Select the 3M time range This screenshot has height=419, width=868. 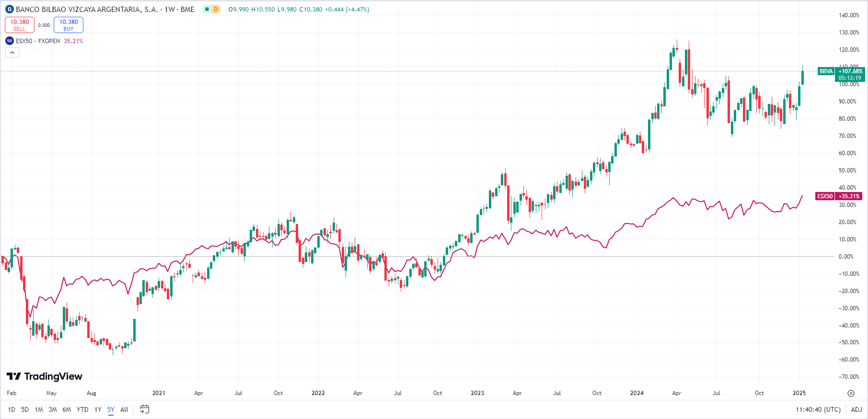coord(53,409)
